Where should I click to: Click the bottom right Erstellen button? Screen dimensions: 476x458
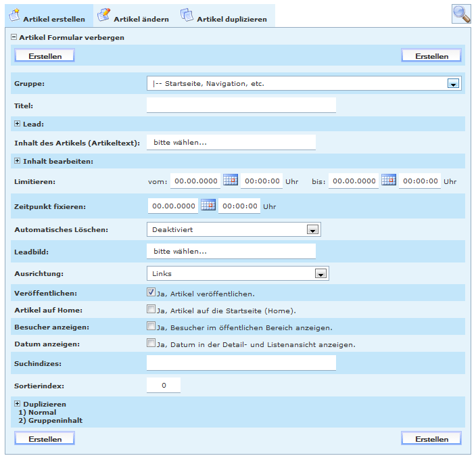coord(431,439)
